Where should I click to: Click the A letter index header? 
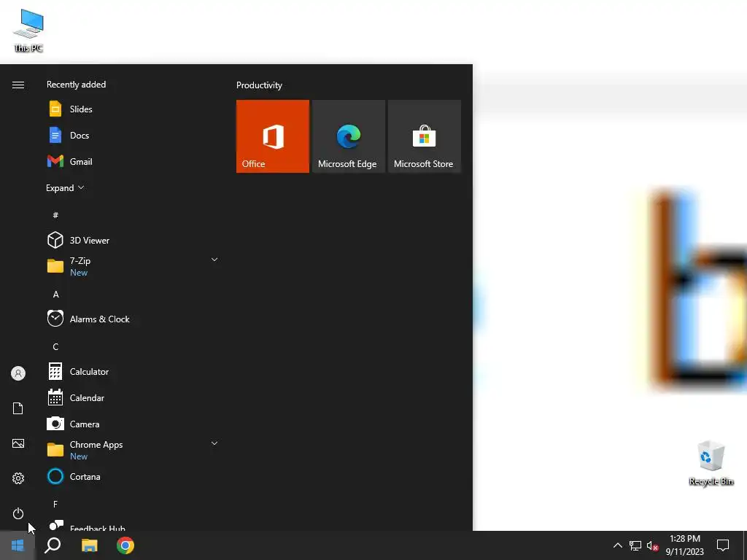(55, 295)
